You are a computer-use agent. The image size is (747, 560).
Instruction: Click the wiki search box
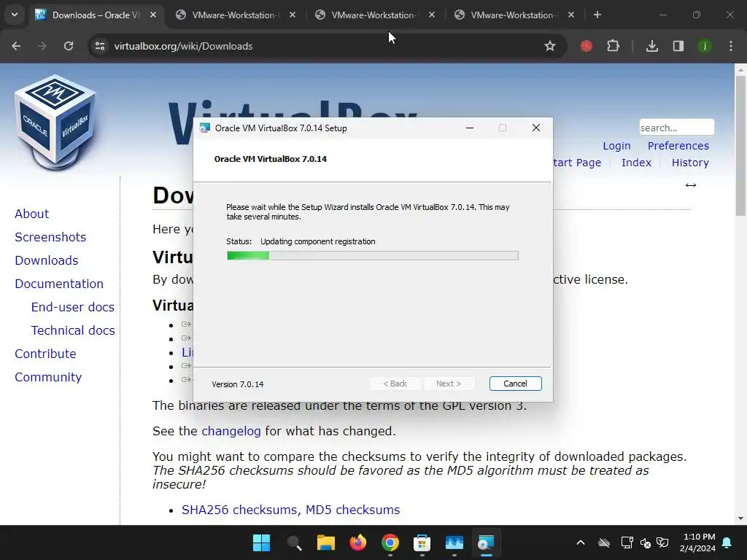point(676,128)
